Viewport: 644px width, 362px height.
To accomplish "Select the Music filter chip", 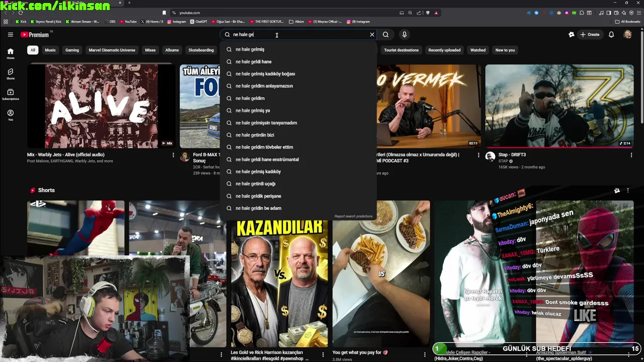I will (50, 50).
